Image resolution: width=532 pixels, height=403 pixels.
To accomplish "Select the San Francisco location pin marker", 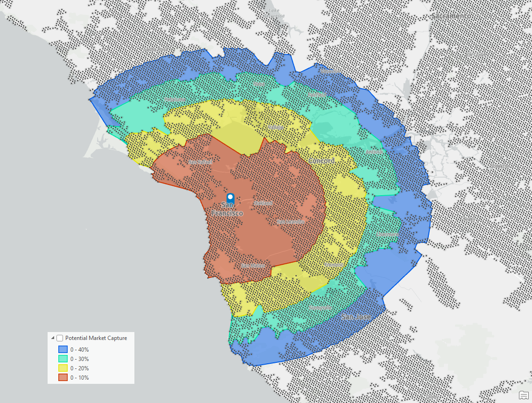I will point(231,198).
